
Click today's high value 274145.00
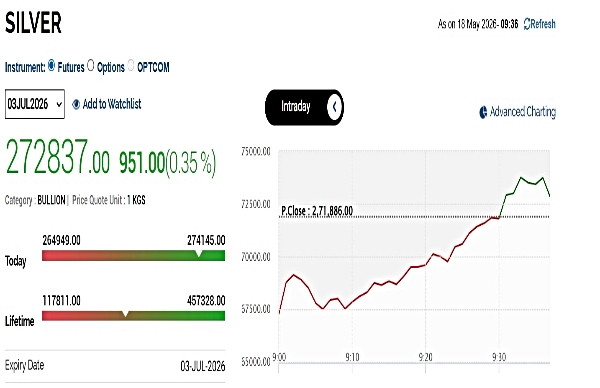pos(206,240)
